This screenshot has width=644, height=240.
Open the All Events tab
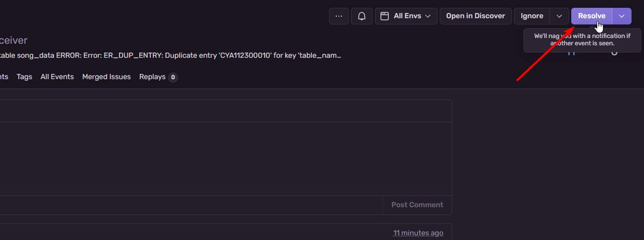57,77
